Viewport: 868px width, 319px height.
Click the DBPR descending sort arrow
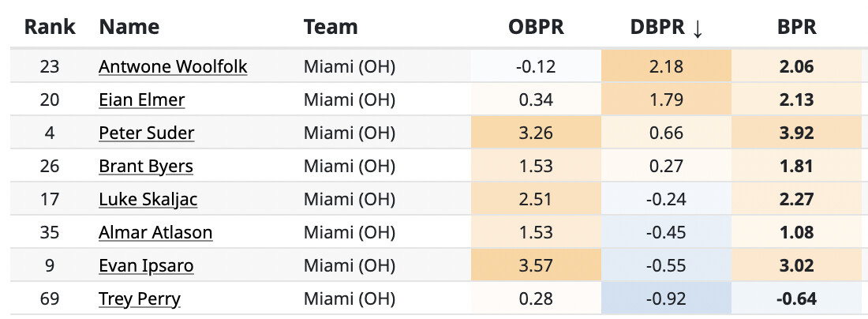pos(697,28)
